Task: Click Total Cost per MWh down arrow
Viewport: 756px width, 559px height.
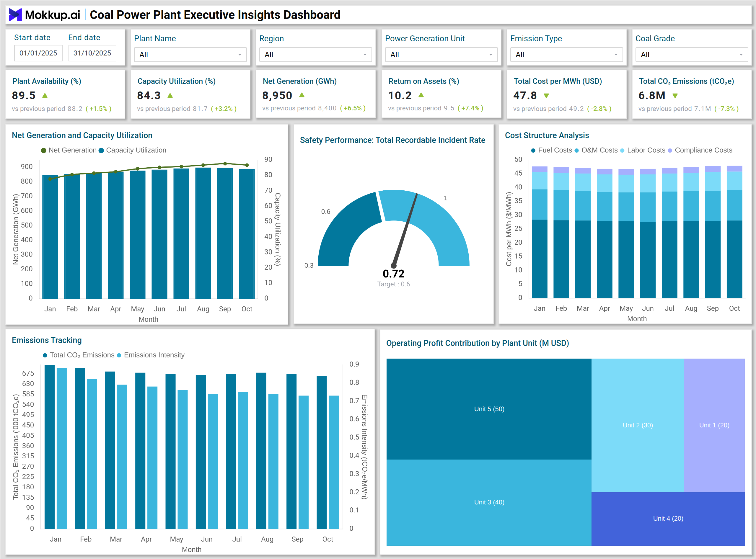Action: [546, 96]
